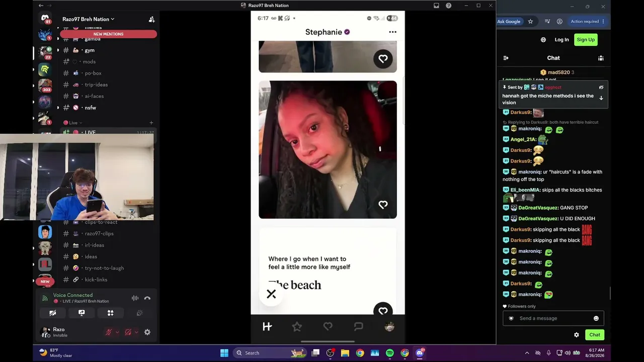Collapse the chat panel with arrow icon

[x=506, y=58]
